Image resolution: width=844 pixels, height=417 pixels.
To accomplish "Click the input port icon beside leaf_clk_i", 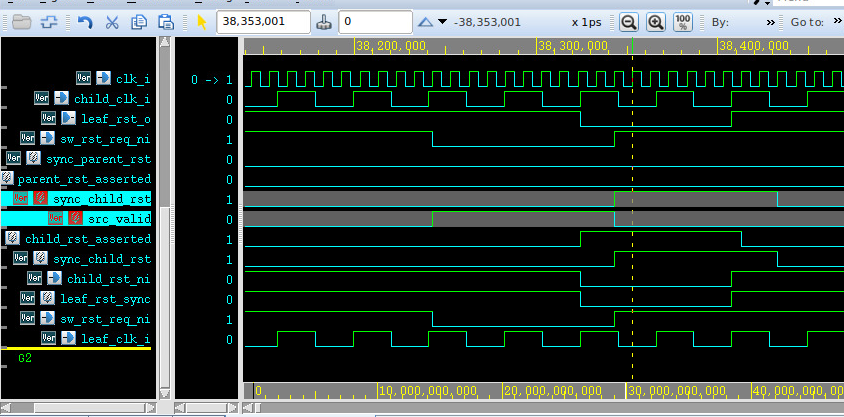I will coord(68,338).
